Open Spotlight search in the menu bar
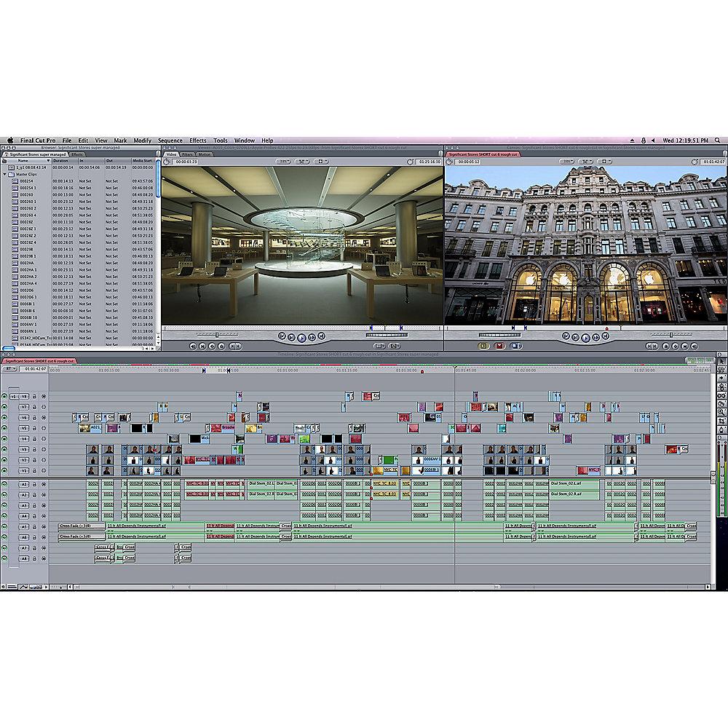Screen dimensions: 728x728 point(718,141)
